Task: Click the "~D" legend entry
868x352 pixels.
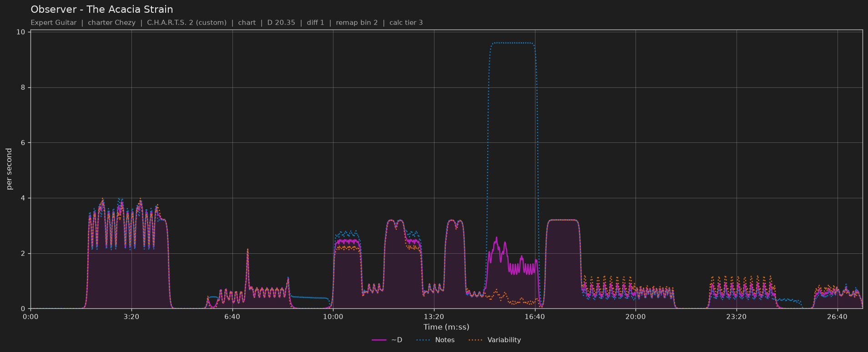Action: pyautogui.click(x=387, y=340)
